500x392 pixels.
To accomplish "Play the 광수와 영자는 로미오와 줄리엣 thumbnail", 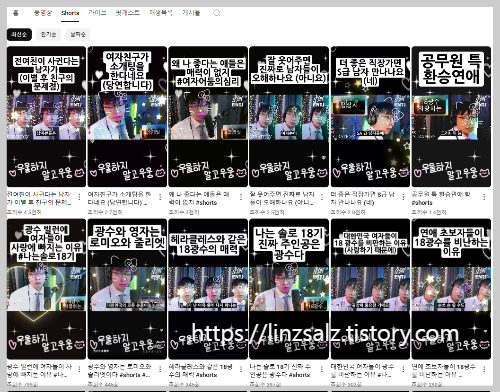I will point(127,289).
